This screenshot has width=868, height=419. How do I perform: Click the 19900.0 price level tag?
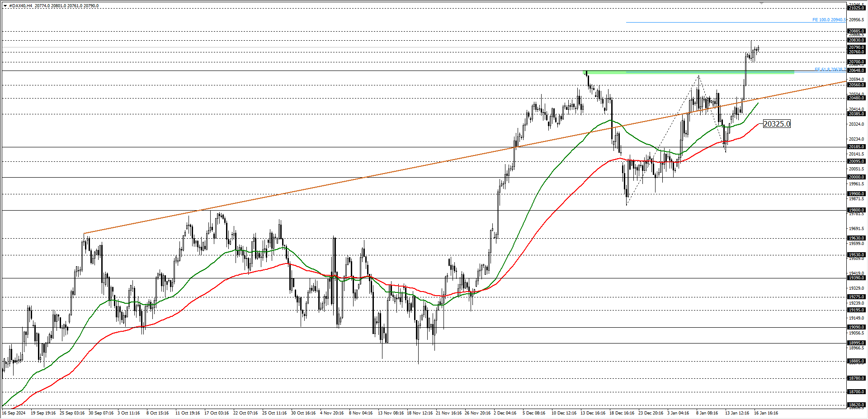(x=856, y=194)
